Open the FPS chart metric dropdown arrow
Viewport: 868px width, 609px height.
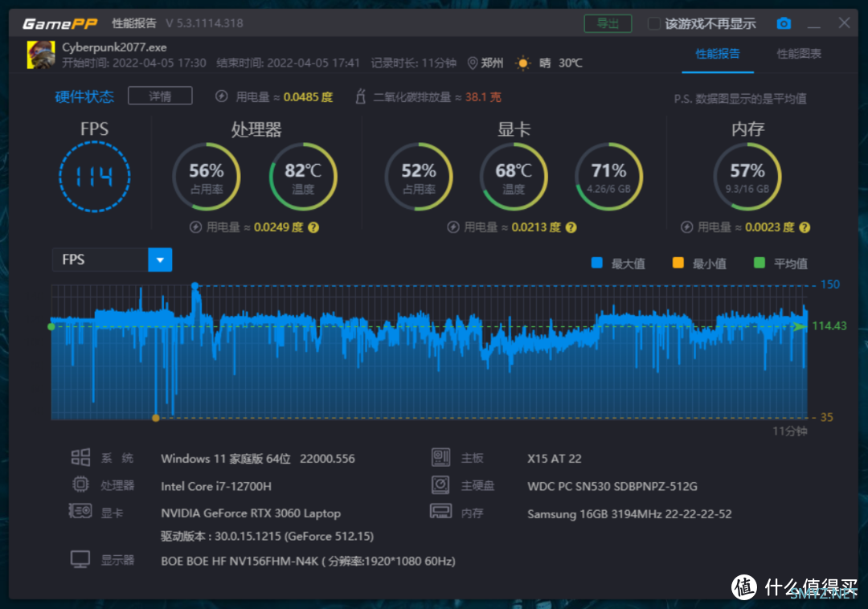160,260
